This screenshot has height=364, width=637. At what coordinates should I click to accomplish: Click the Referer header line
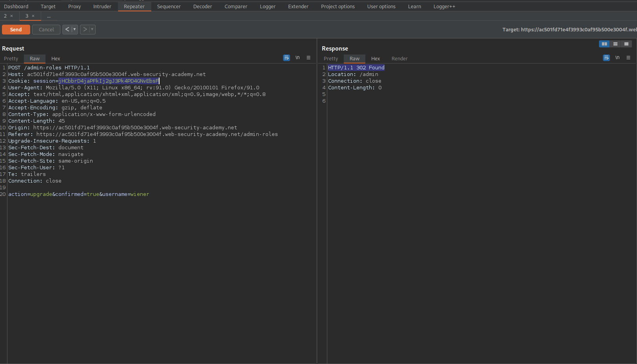coord(143,134)
